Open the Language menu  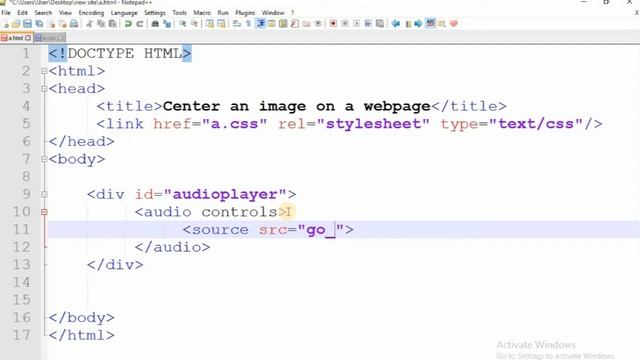point(124,13)
